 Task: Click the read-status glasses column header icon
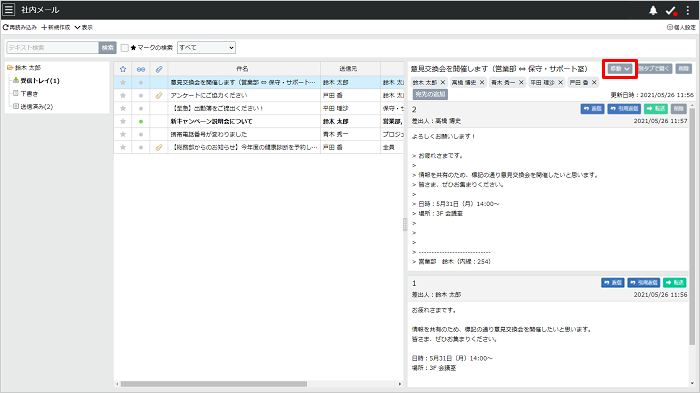point(141,69)
